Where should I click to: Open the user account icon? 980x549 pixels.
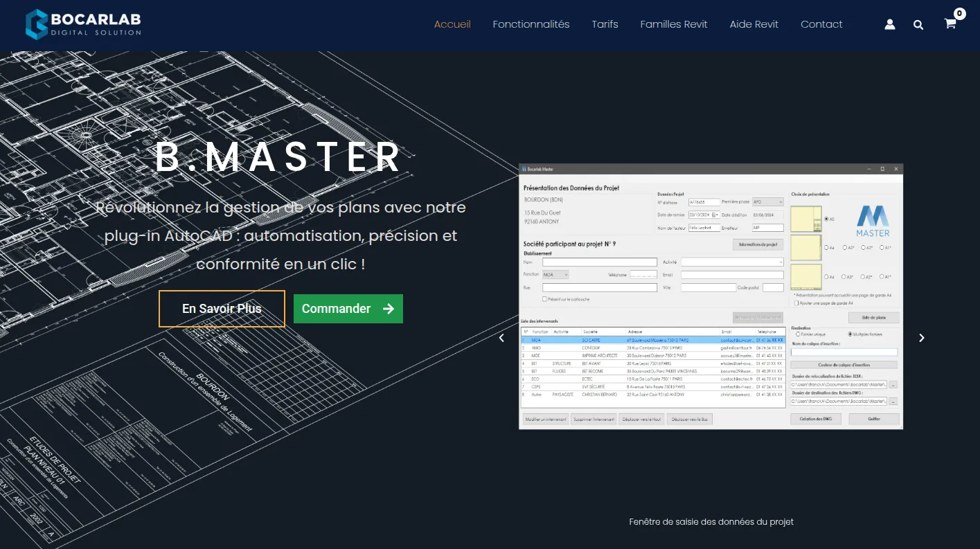coord(890,24)
